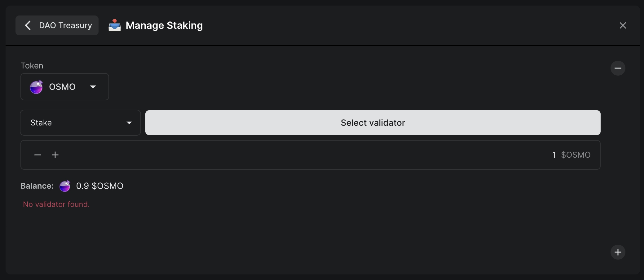Click the $OSMO unit label in the amount field

click(x=576, y=155)
